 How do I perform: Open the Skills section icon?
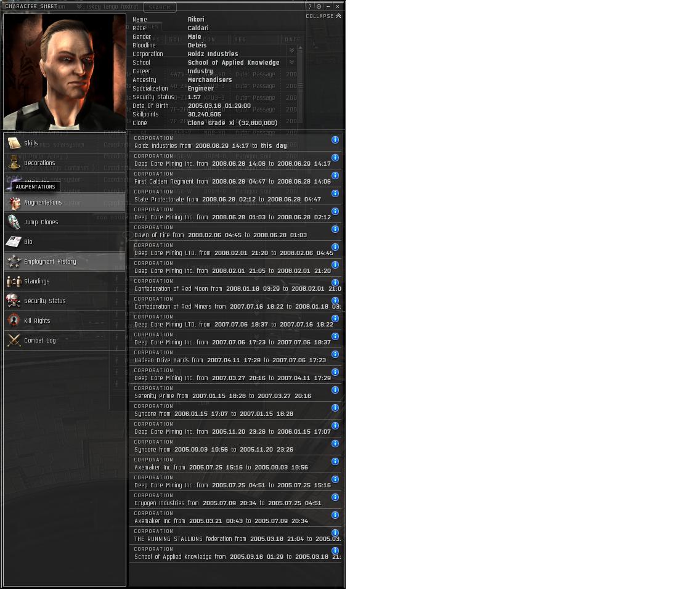point(14,143)
